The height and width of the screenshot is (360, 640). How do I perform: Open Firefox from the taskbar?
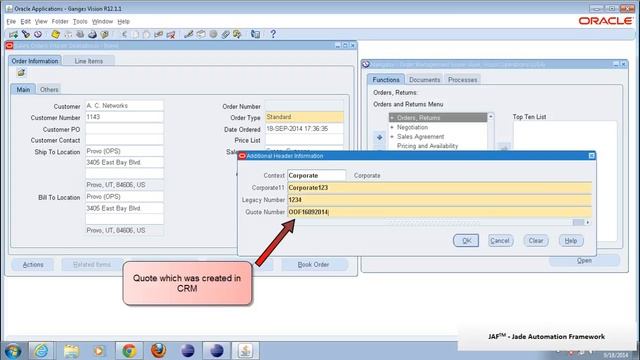[158, 351]
